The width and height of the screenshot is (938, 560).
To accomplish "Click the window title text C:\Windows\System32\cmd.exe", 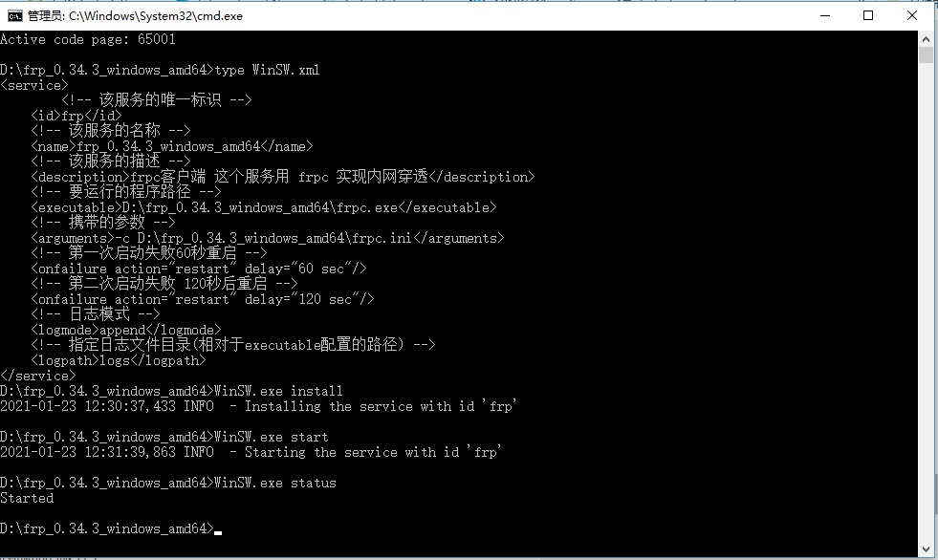I will pos(156,16).
